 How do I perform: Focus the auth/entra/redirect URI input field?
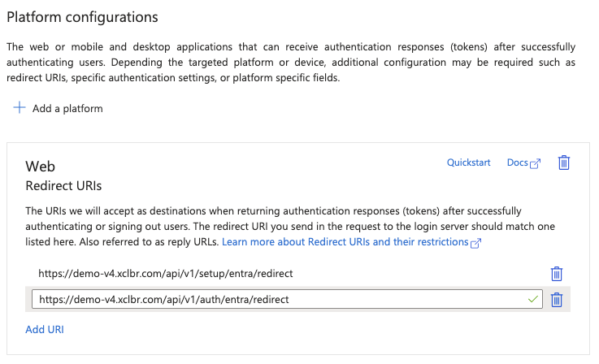coord(276,299)
